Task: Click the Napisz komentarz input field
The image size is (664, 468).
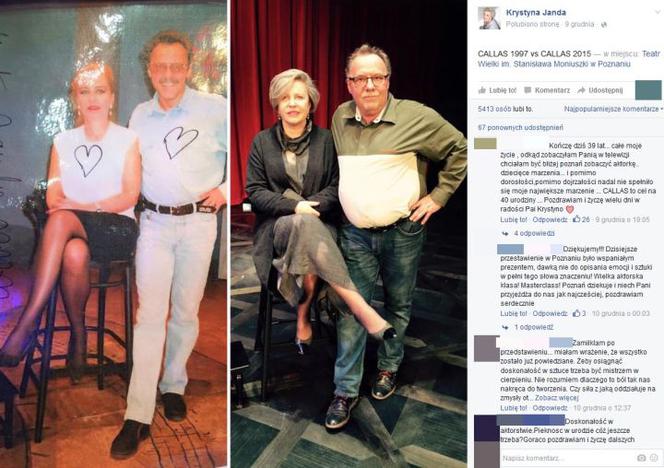Action: point(567,458)
